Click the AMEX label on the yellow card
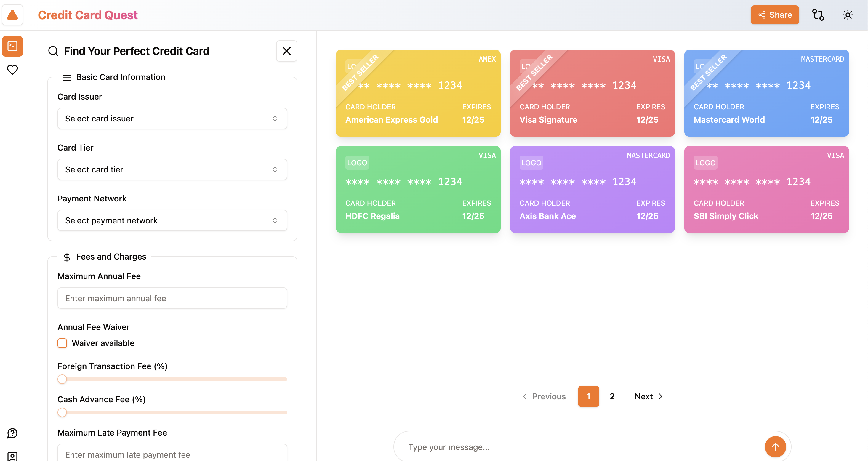868x461 pixels. point(487,59)
